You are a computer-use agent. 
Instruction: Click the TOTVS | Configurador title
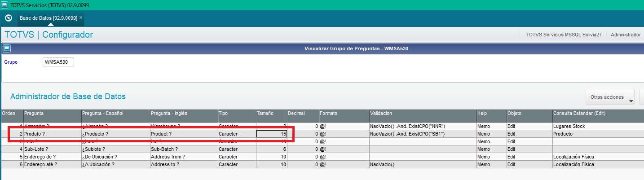click(49, 35)
